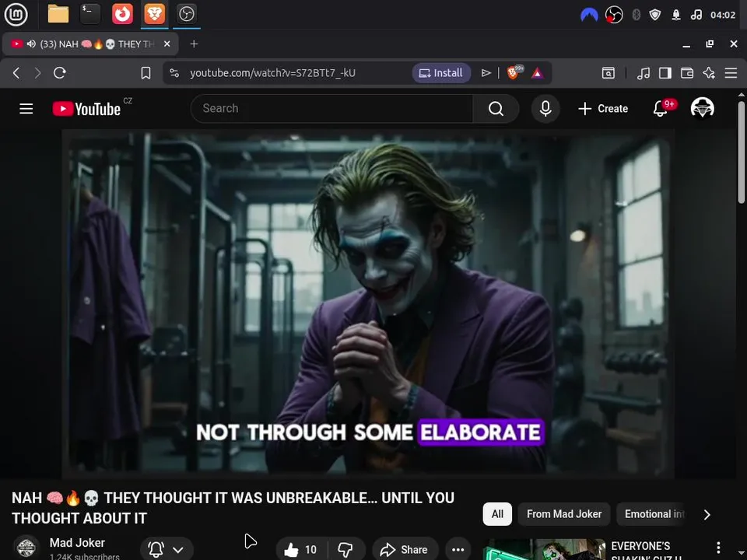747x560 pixels.
Task: Open Mad Joker channel avatar
Action: click(x=26, y=548)
